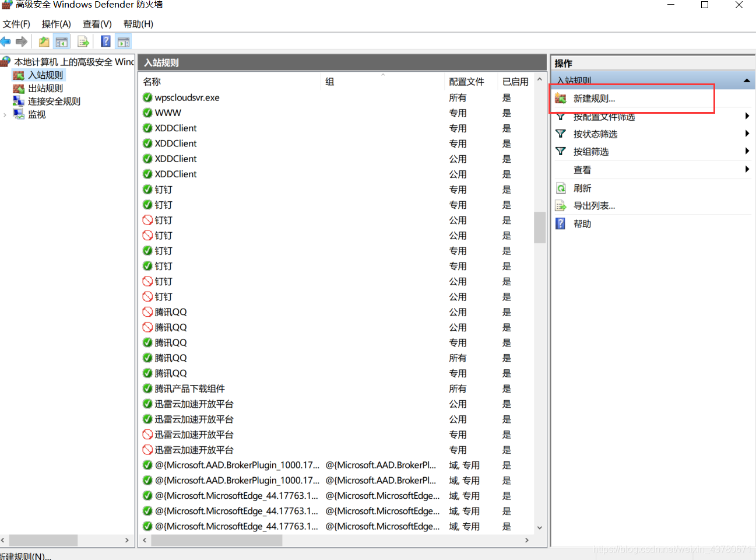This screenshot has height=560, width=756.
Task: Click the 连接安全规则 tree icon
Action: click(x=19, y=101)
